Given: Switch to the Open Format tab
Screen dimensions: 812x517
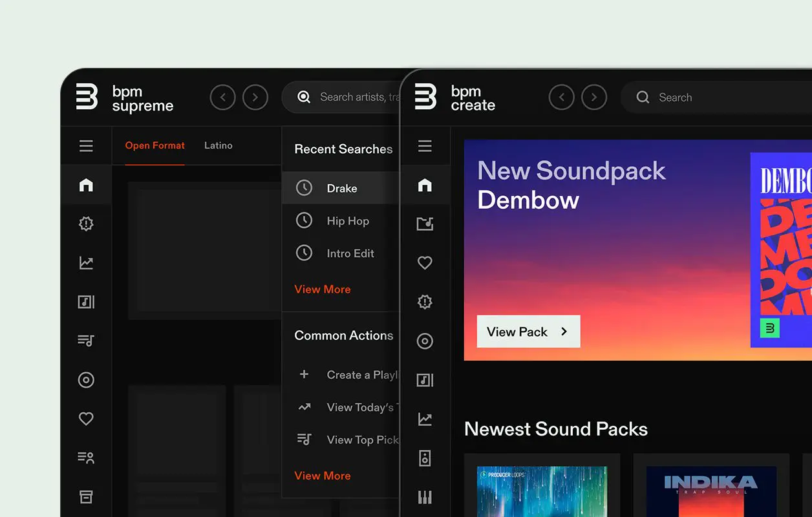Looking at the screenshot, I should coord(155,145).
